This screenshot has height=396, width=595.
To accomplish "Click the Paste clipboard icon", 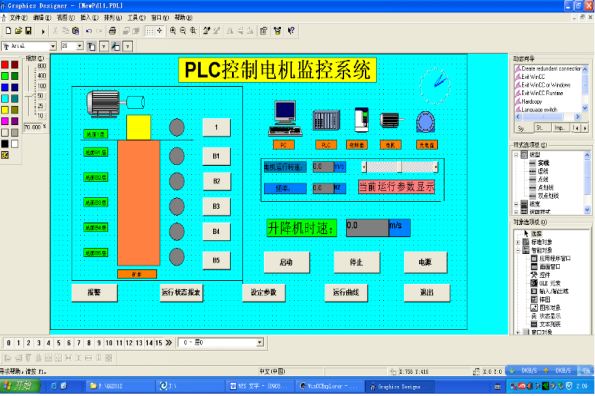I will (x=76, y=31).
